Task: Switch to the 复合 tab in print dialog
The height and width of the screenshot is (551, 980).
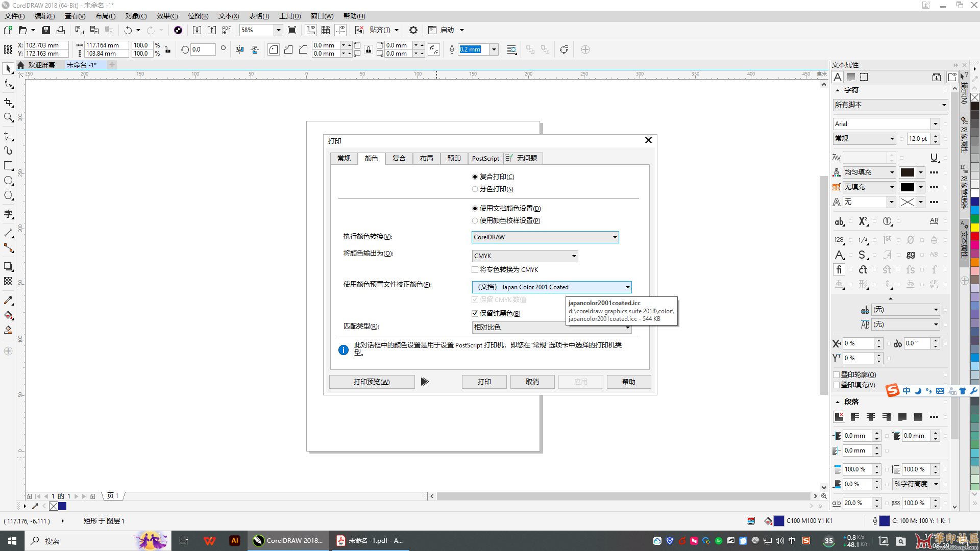Action: (x=399, y=158)
